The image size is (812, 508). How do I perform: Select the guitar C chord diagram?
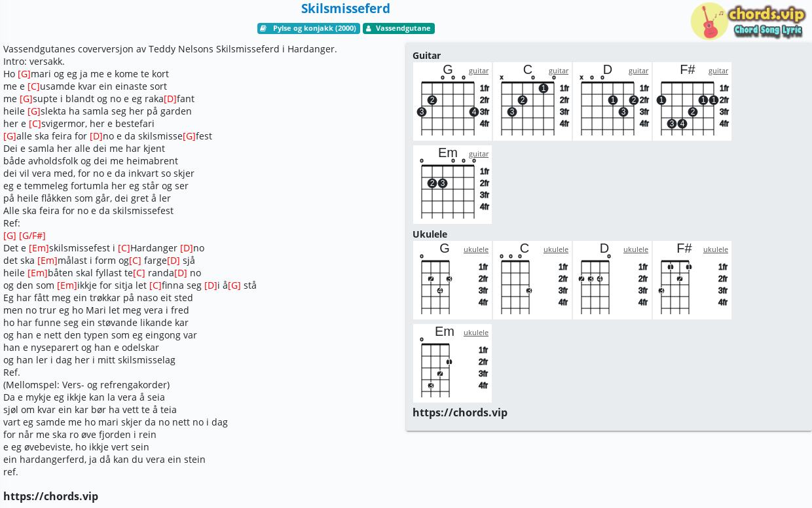click(532, 101)
